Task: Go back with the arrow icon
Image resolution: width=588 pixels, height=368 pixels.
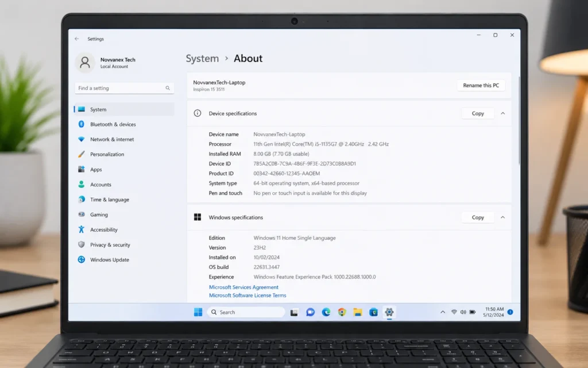Action: [77, 39]
